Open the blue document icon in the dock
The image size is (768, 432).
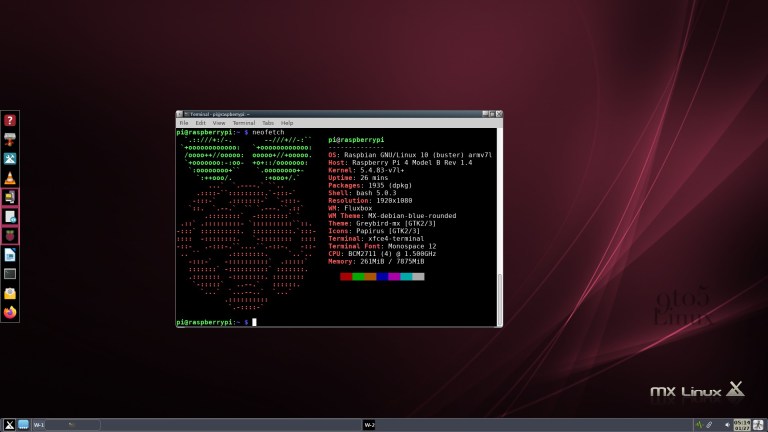pyautogui.click(x=10, y=254)
